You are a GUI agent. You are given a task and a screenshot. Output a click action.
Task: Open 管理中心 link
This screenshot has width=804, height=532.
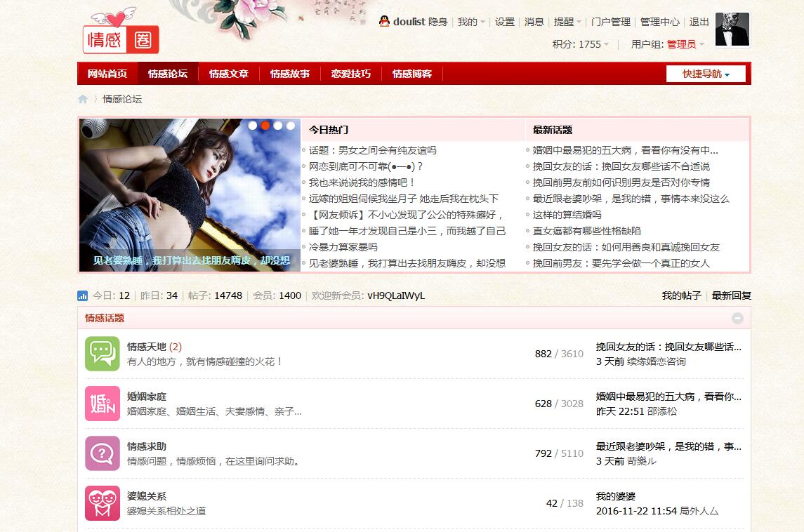[660, 22]
